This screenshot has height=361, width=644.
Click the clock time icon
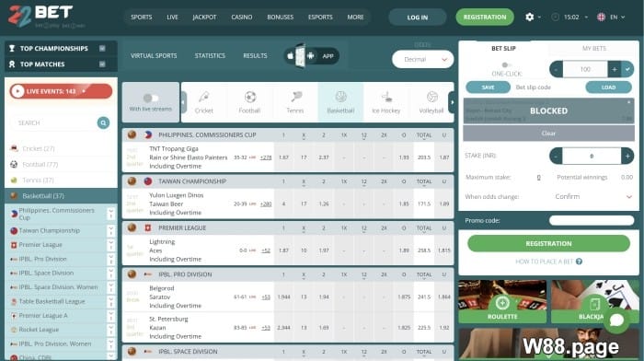[556, 17]
